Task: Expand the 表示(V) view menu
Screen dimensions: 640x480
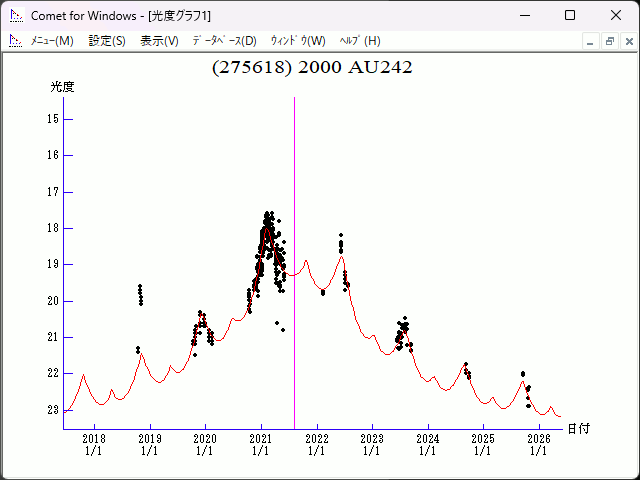Action: [x=159, y=41]
